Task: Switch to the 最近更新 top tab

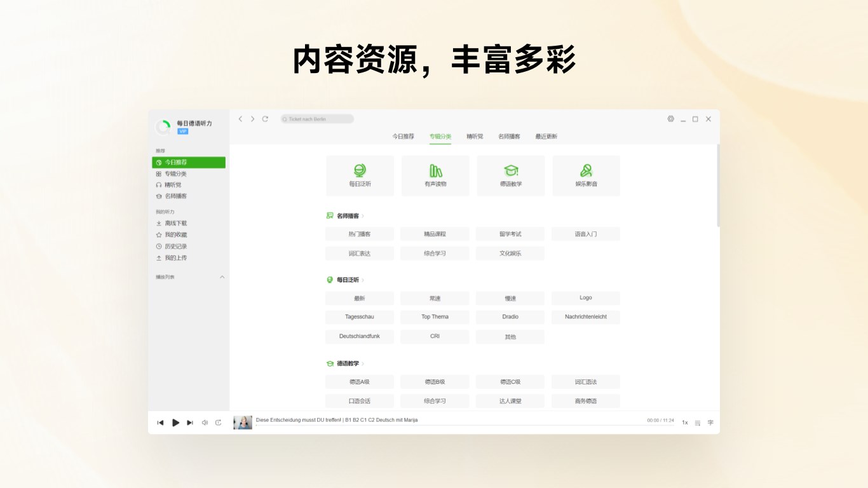Action: point(546,137)
